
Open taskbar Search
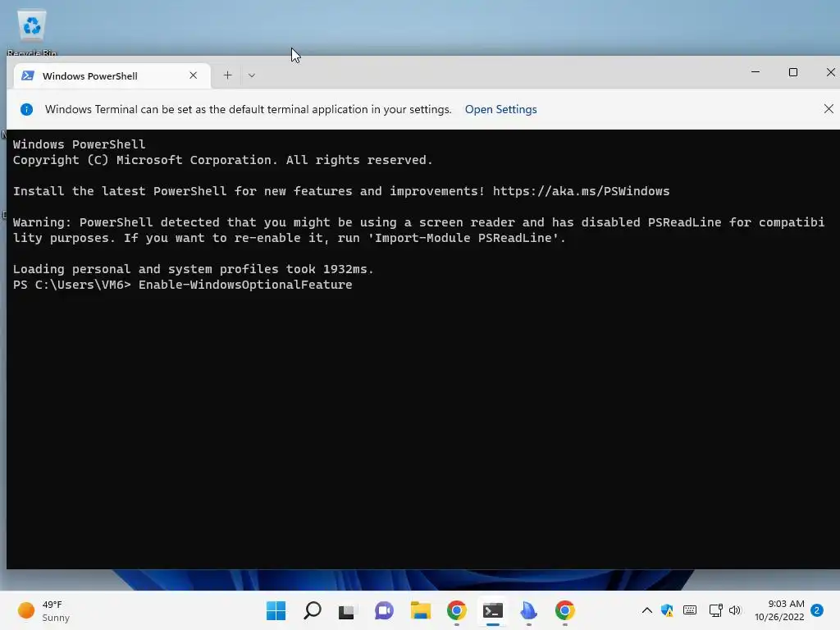[313, 610]
